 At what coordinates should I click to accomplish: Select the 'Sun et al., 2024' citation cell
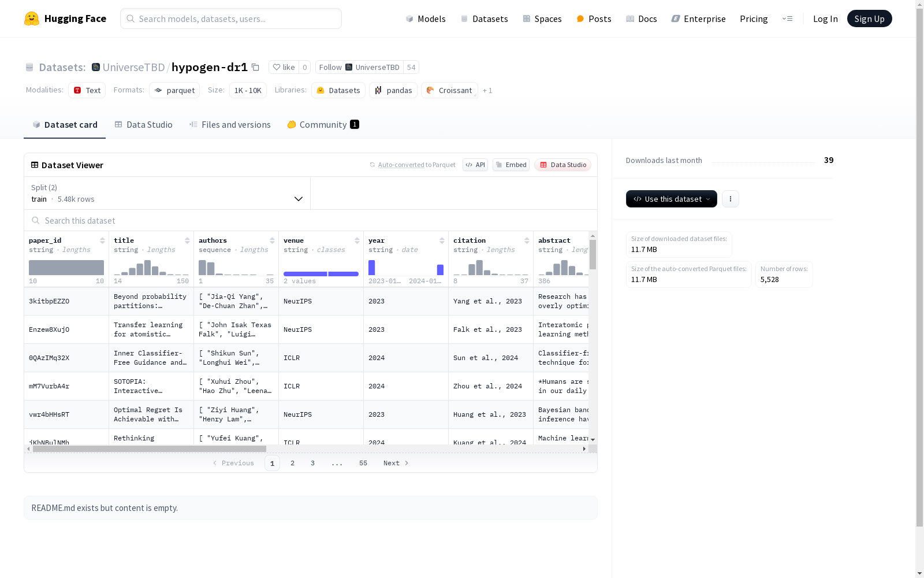click(491, 358)
